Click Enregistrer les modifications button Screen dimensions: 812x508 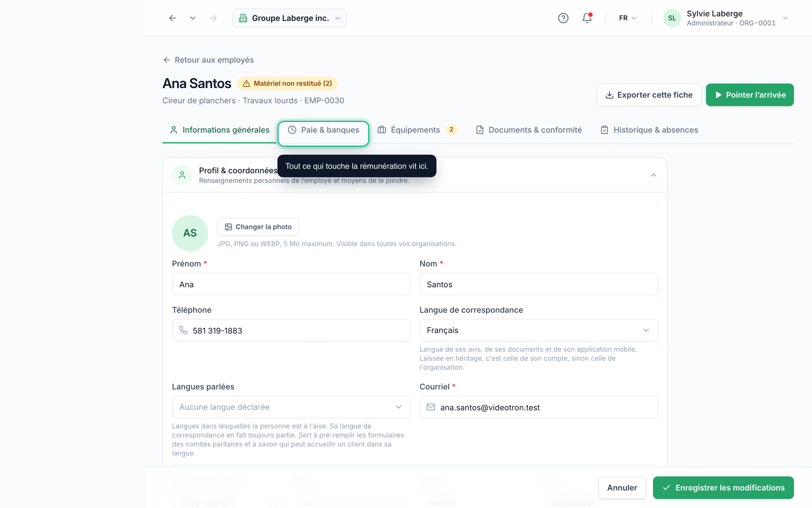click(723, 487)
